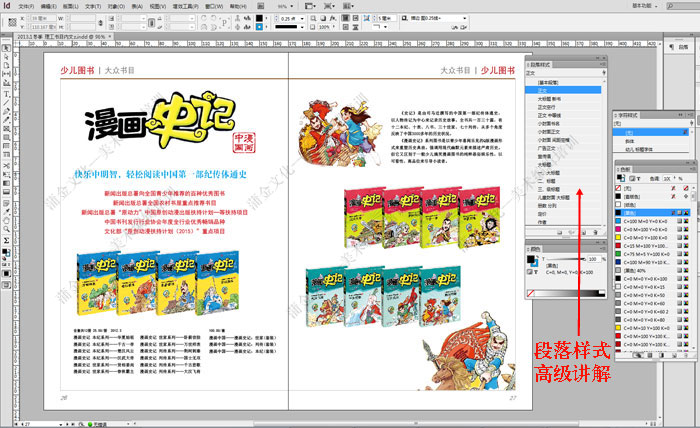700x428 pixels.
Task: Open the workspace 基本功能 dropdown
Action: [646, 6]
